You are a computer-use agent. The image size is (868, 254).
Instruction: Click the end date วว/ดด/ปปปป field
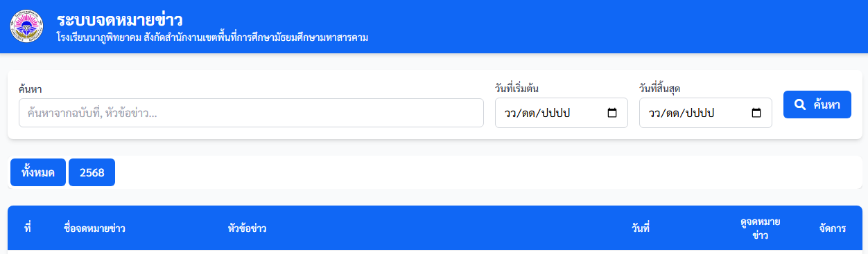706,113
